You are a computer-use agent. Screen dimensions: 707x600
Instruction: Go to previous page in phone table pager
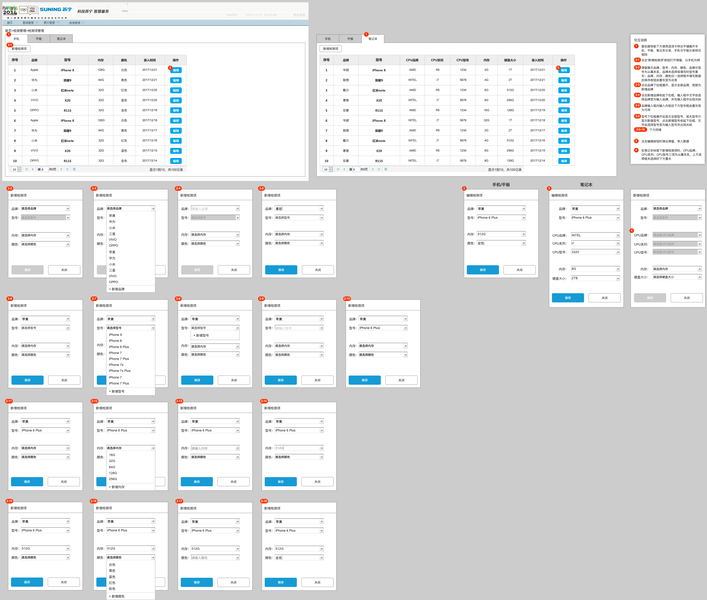[x=32, y=169]
